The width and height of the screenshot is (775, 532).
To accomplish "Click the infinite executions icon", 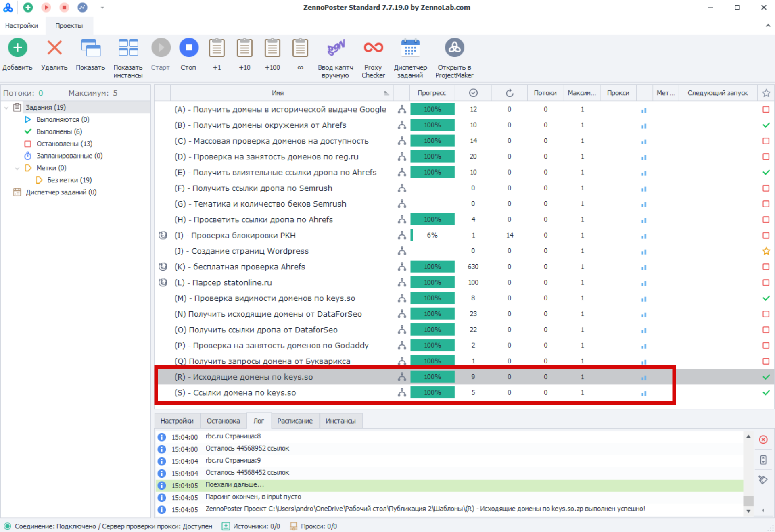I will [x=300, y=48].
